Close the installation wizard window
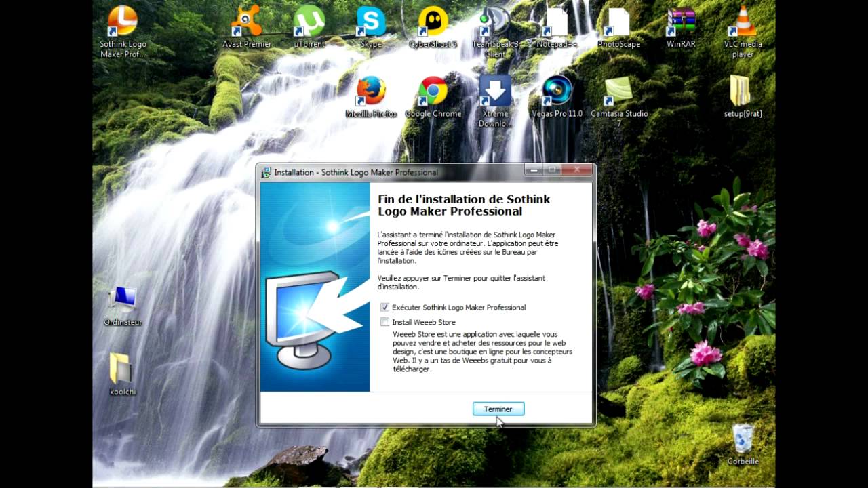The width and height of the screenshot is (868, 488). (576, 169)
